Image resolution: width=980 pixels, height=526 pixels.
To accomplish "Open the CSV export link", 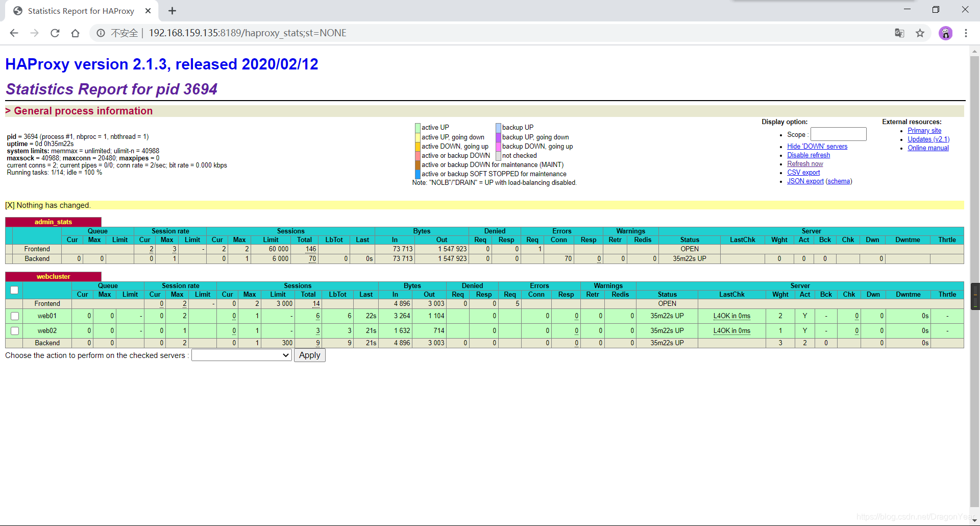I will click(x=803, y=173).
